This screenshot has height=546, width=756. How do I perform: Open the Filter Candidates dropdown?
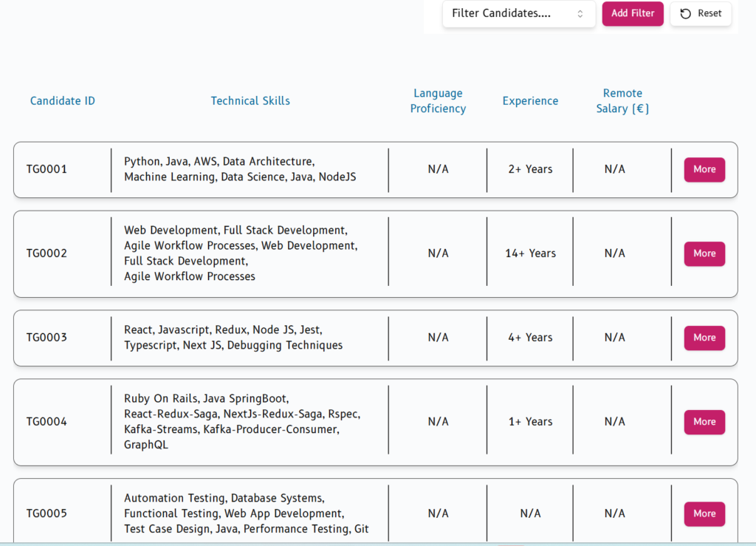pyautogui.click(x=519, y=13)
